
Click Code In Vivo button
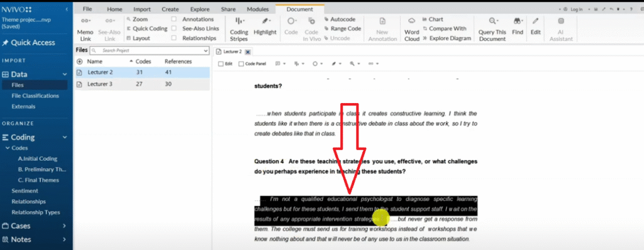click(311, 29)
